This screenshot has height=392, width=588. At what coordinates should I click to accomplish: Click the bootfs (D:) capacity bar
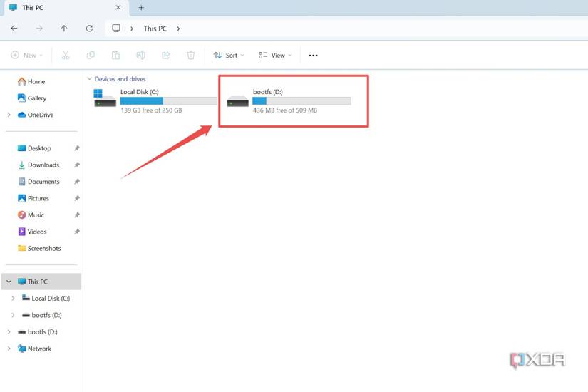[x=301, y=101]
